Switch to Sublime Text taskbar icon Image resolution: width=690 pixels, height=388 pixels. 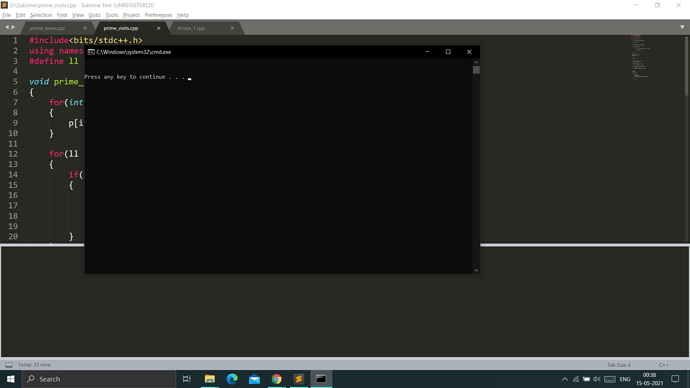pyautogui.click(x=299, y=379)
